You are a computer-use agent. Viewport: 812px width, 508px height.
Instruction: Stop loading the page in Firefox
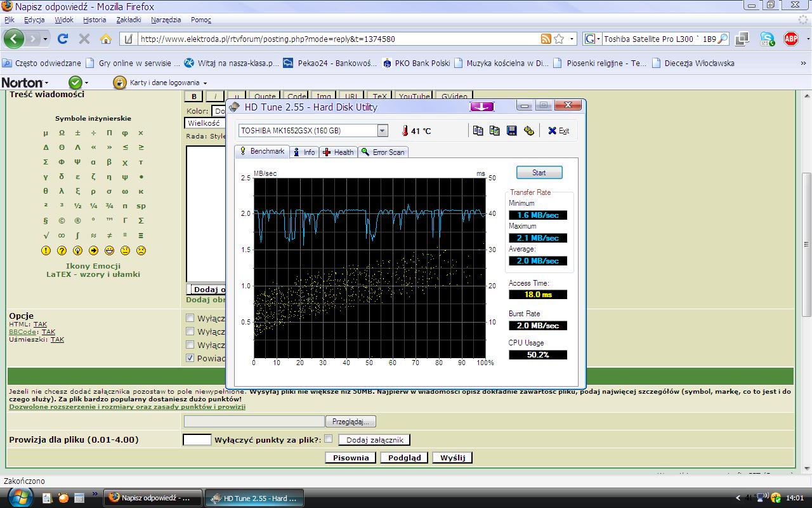click(84, 39)
